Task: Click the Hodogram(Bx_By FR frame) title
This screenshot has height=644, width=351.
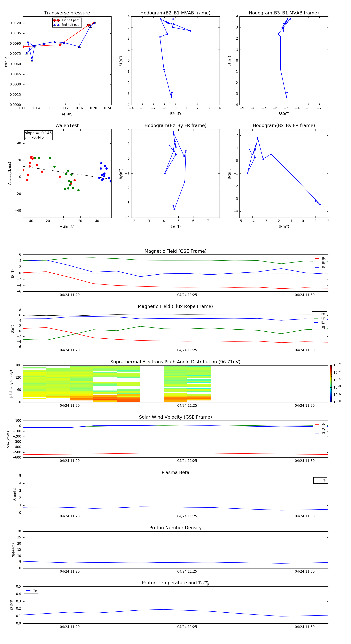Action: [x=284, y=125]
